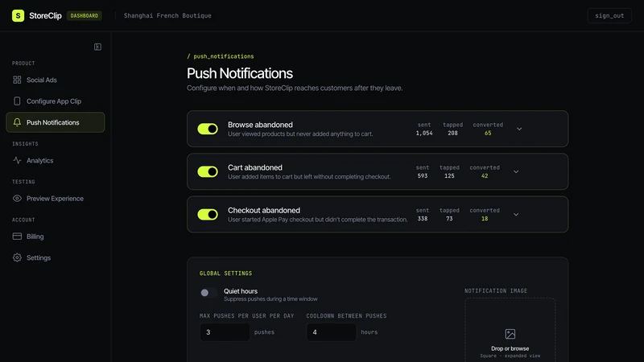
Task: Click the Social Ads grid icon
Action: (x=17, y=80)
